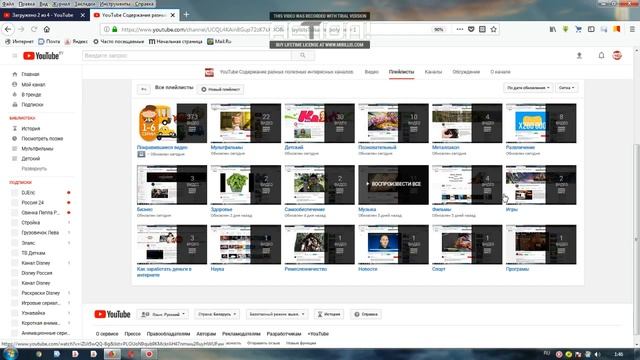Screen dimensions: 640x360
Task: Open the browser home page icon
Action: 47,29
